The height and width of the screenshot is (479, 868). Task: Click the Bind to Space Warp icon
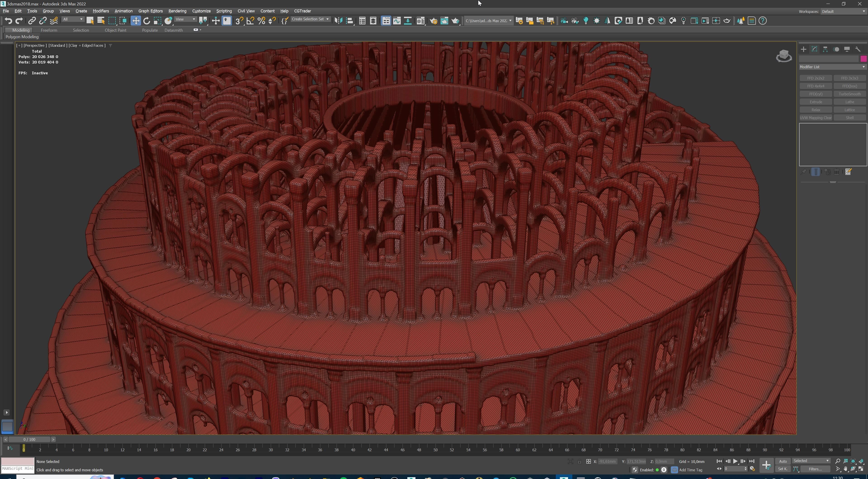(x=54, y=21)
